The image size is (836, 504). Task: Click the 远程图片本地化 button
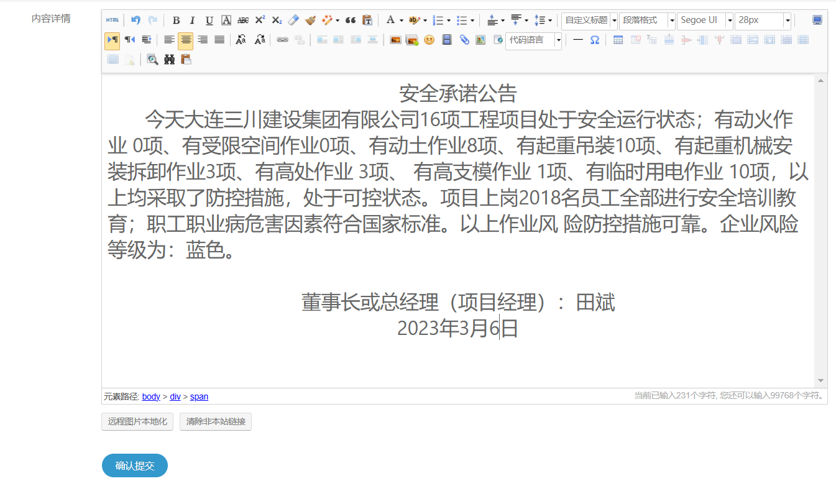coord(137,421)
